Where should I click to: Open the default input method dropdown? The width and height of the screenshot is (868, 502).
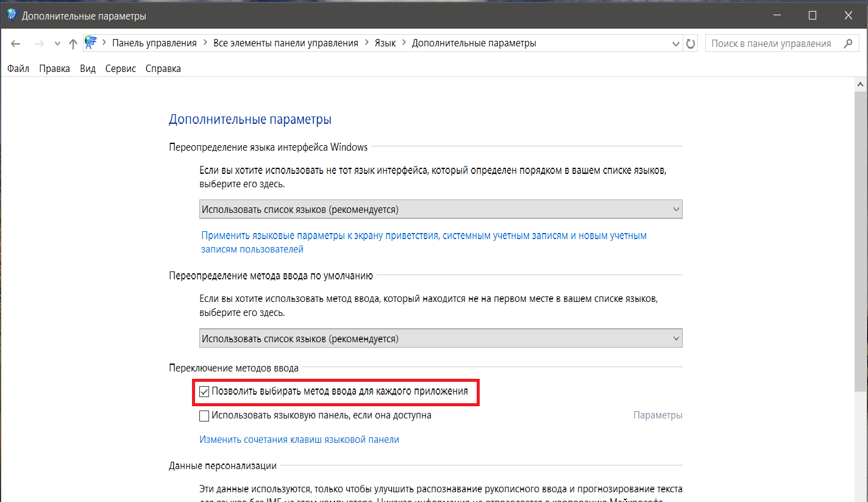tap(441, 338)
